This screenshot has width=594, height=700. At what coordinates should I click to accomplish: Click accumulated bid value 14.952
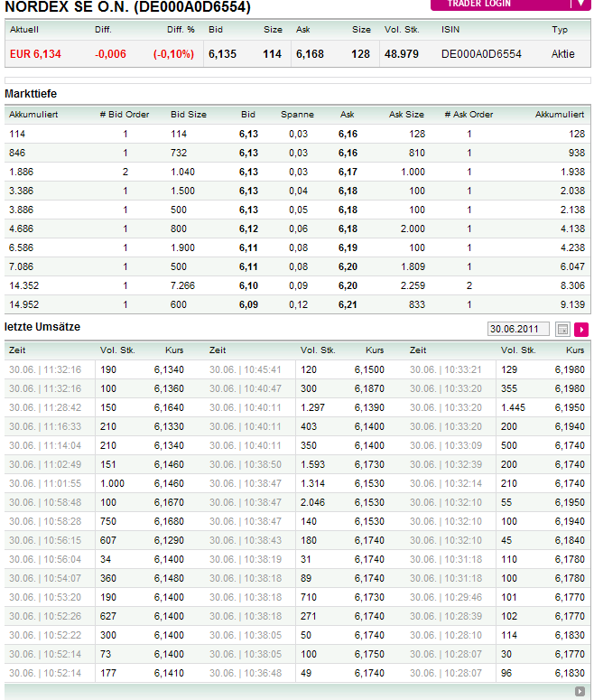pyautogui.click(x=23, y=304)
